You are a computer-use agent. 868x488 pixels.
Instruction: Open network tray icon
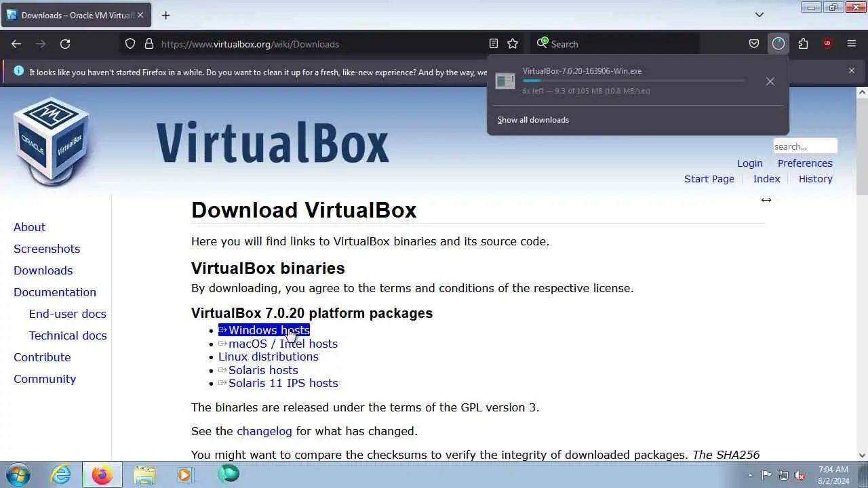click(x=783, y=475)
